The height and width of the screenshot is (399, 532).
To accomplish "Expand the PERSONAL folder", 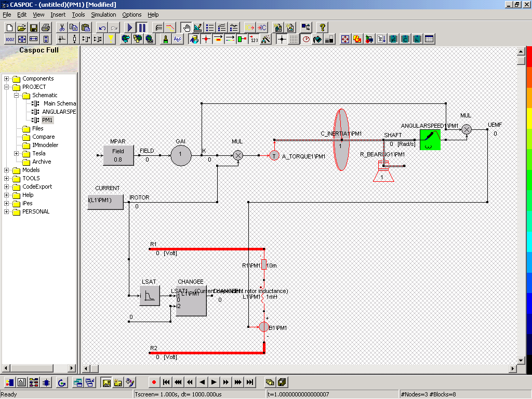I will click(6, 212).
